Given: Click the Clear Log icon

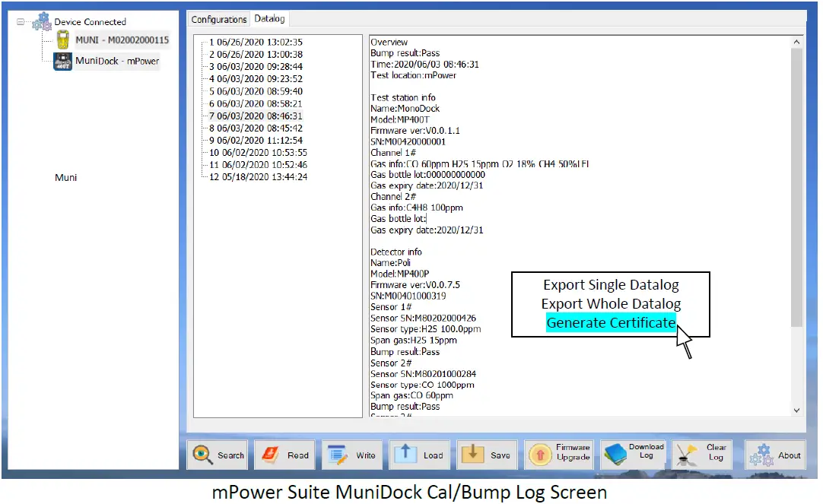Looking at the screenshot, I should [x=701, y=454].
